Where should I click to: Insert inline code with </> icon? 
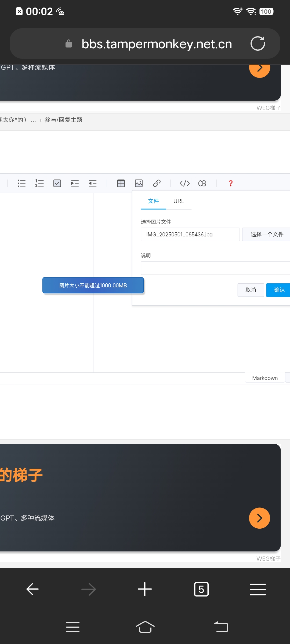185,183
